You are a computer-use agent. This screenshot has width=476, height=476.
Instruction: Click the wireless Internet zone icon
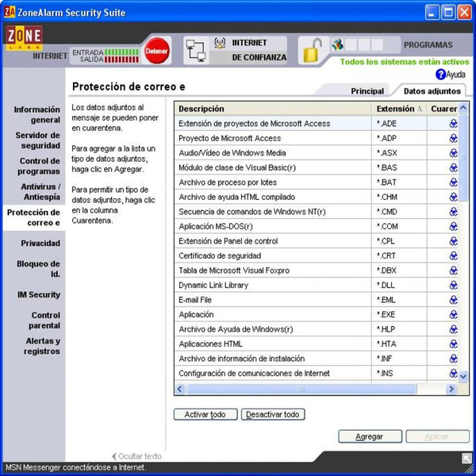(x=220, y=43)
